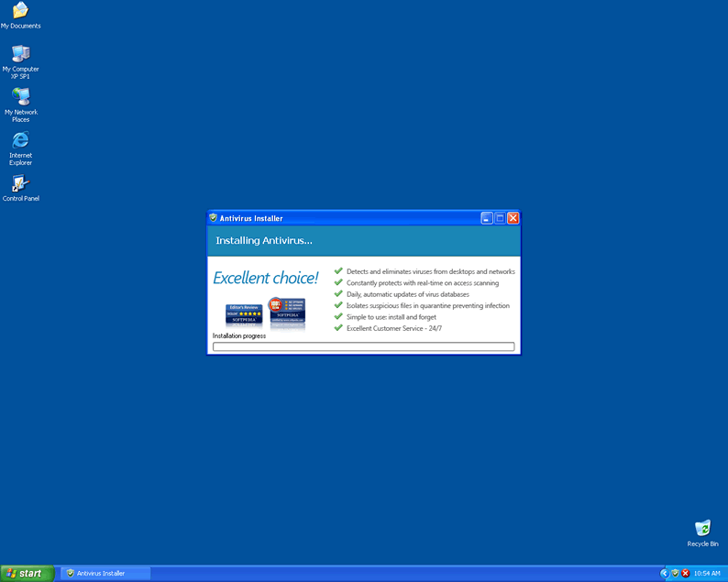
Task: Click the installation progress bar
Action: [x=363, y=346]
